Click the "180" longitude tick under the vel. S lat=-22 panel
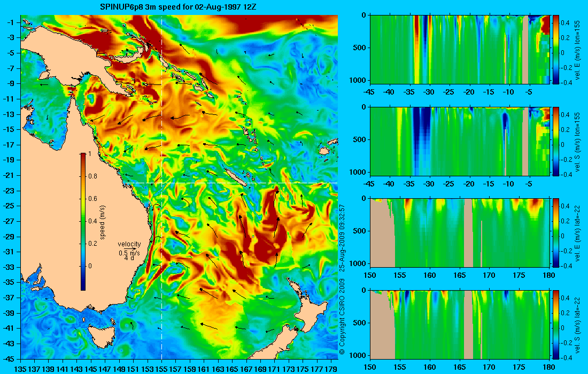This screenshot has width=588, height=374. tap(549, 367)
